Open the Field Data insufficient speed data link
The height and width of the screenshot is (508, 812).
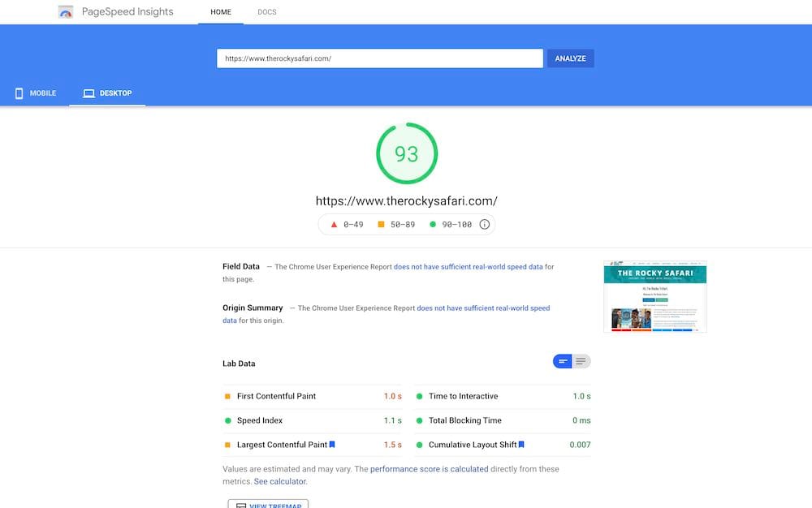tap(469, 267)
